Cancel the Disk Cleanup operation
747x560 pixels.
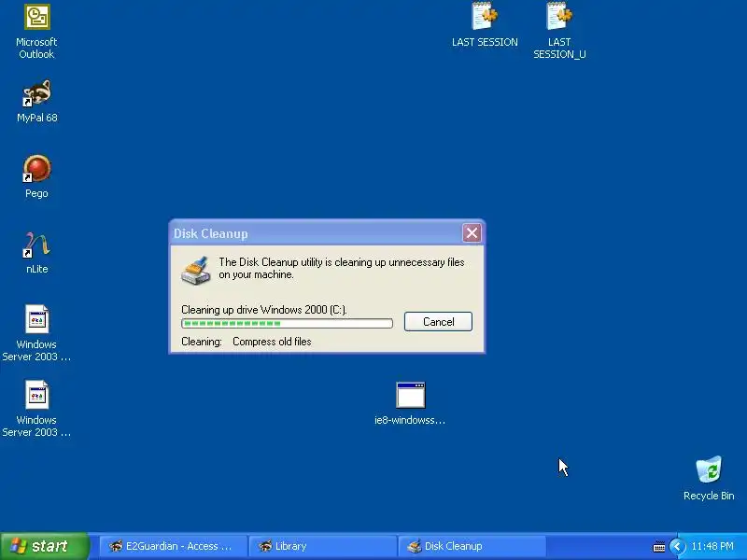pos(438,321)
